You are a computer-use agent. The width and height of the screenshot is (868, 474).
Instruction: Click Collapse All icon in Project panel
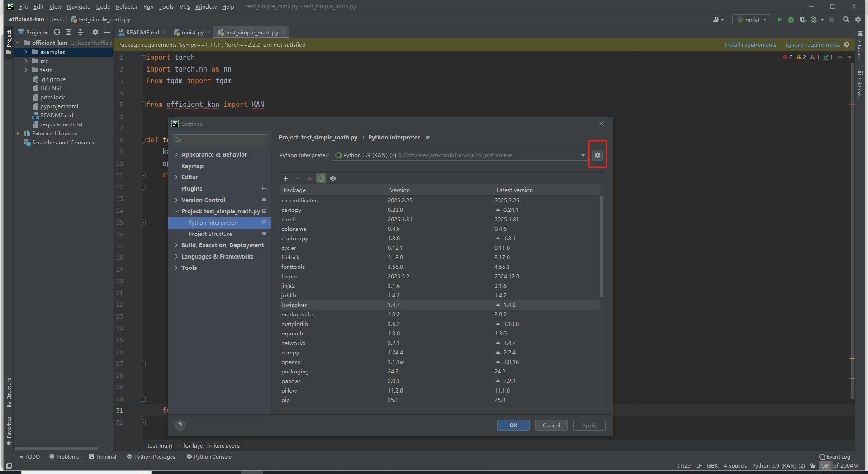pyautogui.click(x=81, y=32)
